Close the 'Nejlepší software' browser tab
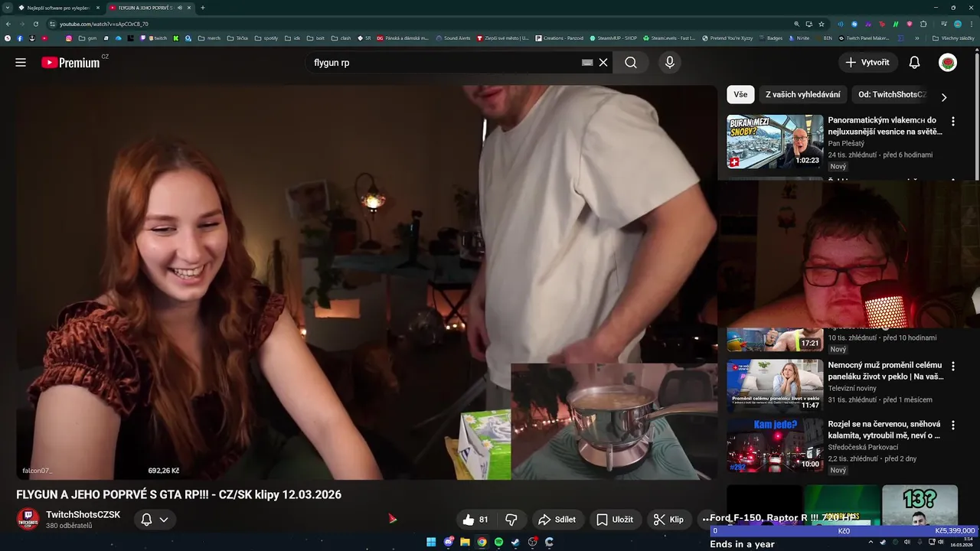 pos(97,8)
